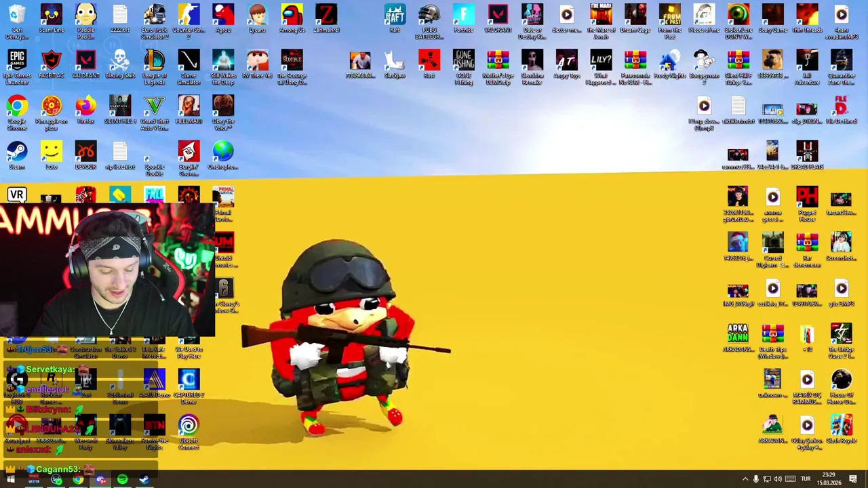Launch the Frosty Nights shortcut
Viewport: 868px width, 488px height.
[x=670, y=64]
